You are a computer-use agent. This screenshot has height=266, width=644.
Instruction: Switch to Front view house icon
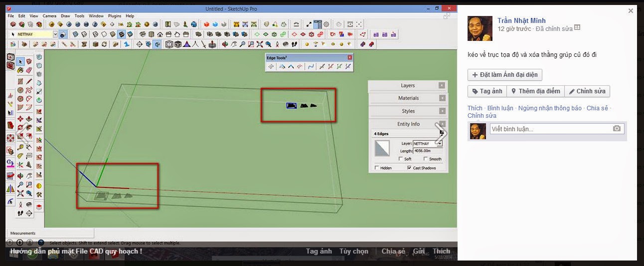(x=160, y=34)
